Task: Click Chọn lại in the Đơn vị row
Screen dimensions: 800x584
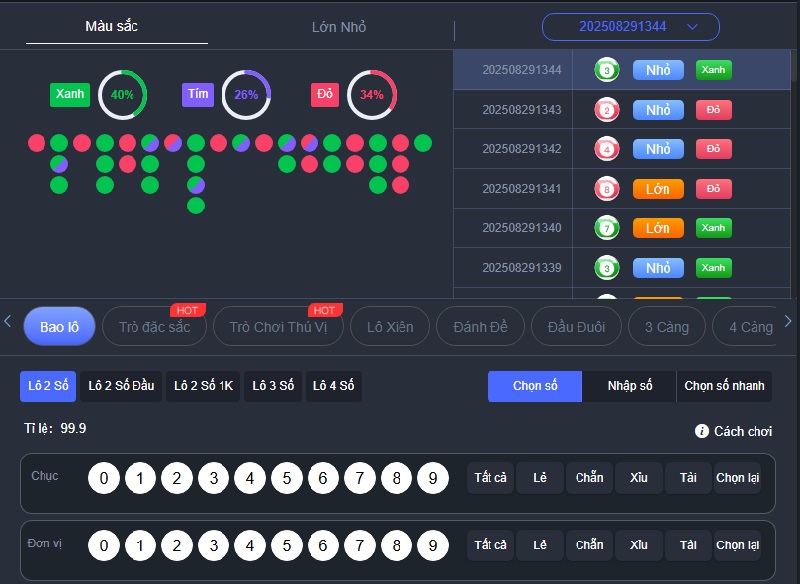Action: click(737, 546)
